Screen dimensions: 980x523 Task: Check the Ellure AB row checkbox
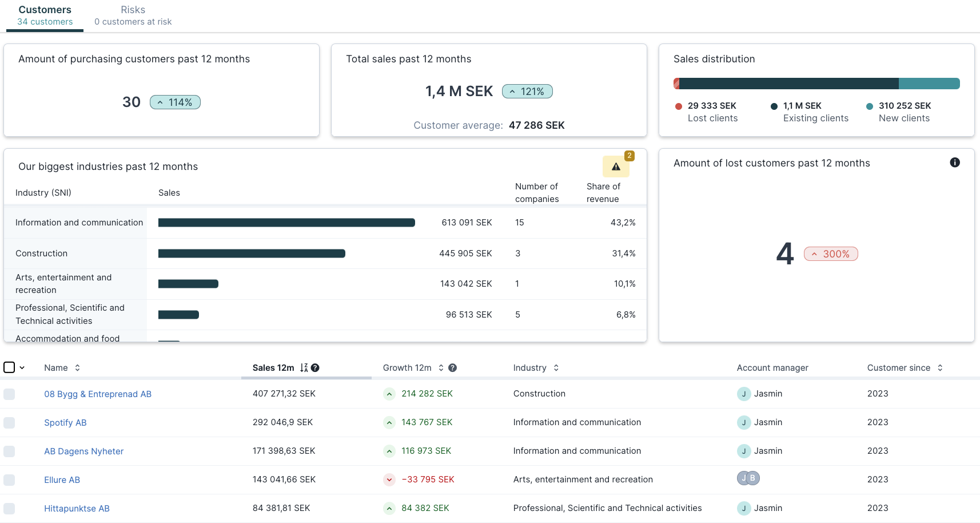coord(9,480)
